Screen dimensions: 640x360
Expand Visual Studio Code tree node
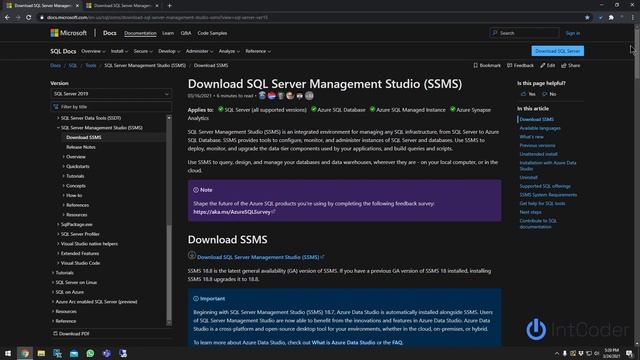click(x=58, y=263)
